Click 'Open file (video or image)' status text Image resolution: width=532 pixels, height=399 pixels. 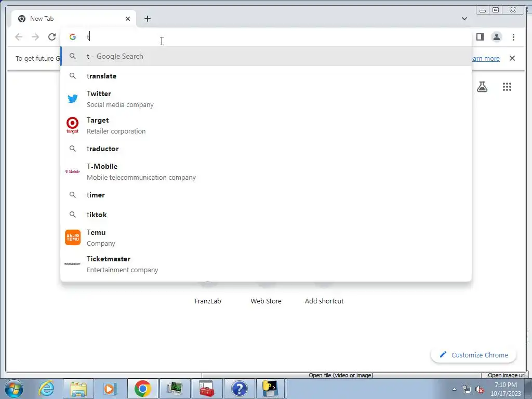[341, 375]
